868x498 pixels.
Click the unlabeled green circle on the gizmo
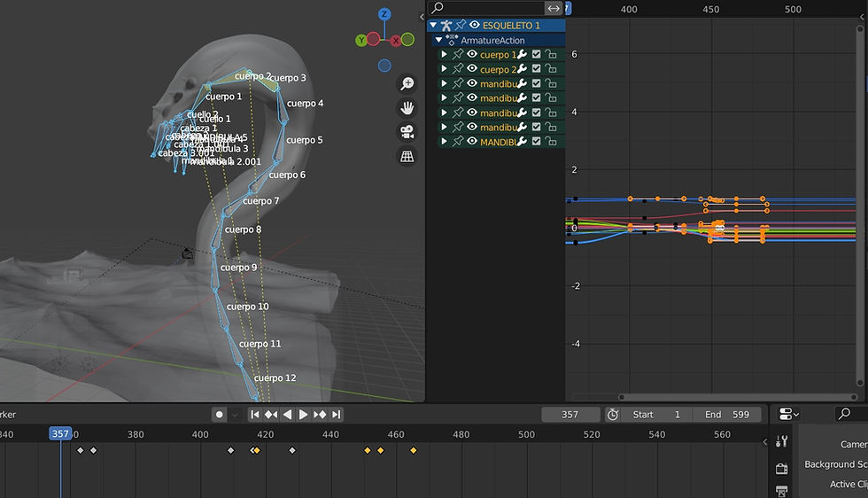click(x=408, y=39)
